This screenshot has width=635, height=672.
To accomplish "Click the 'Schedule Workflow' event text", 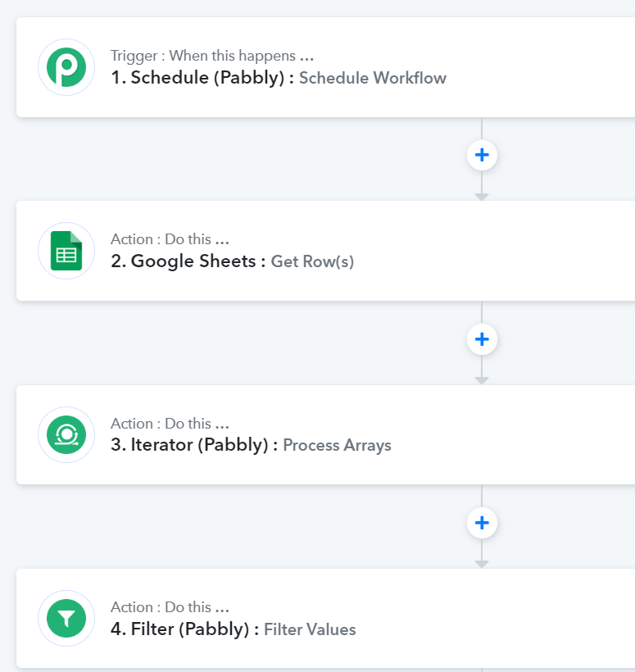I will point(373,78).
